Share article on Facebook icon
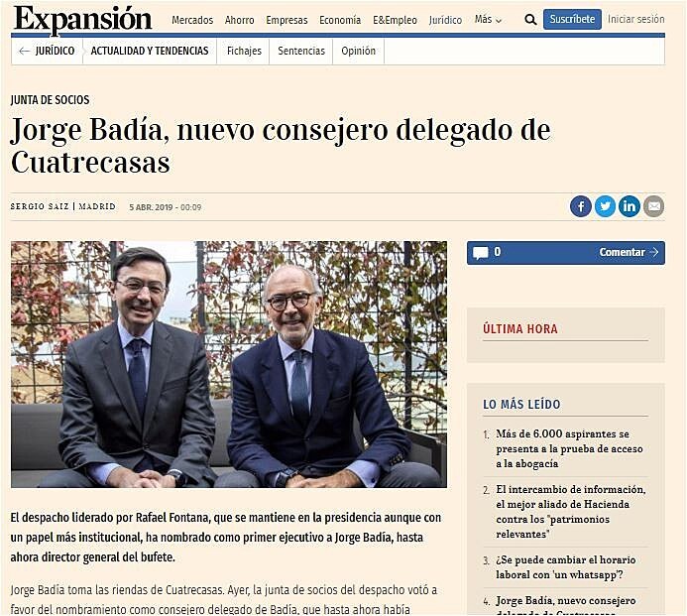Image resolution: width=687 pixels, height=616 pixels. point(581,206)
